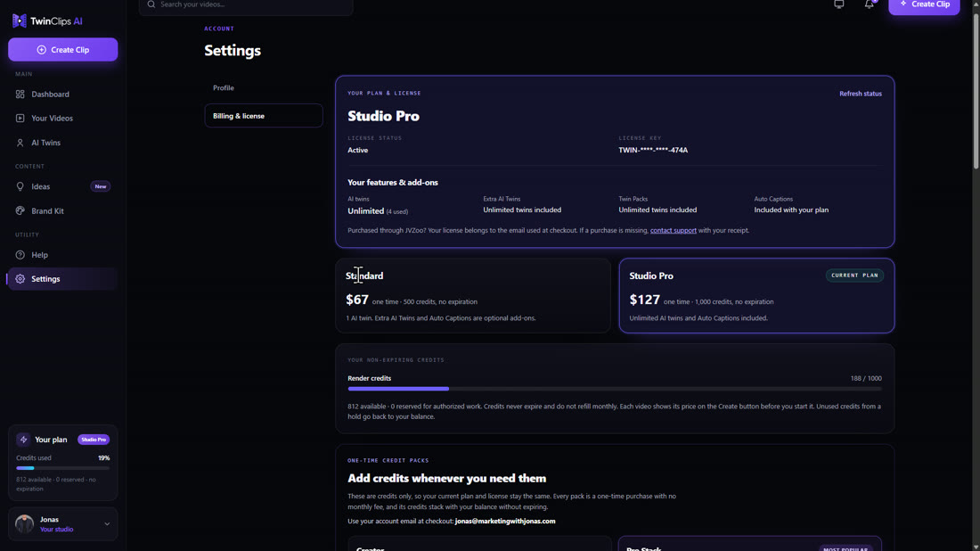
Task: Open notifications bell icon
Action: pyautogui.click(x=870, y=4)
